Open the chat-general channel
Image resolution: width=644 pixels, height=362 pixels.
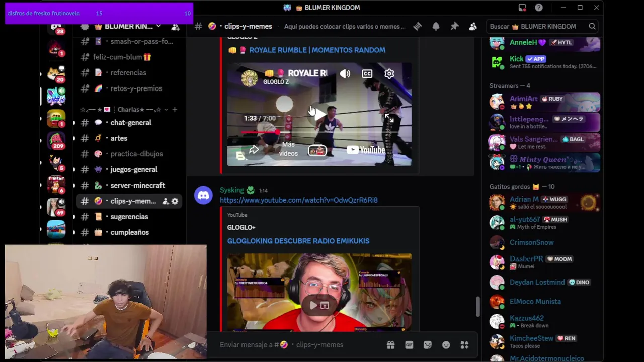pos(131,123)
